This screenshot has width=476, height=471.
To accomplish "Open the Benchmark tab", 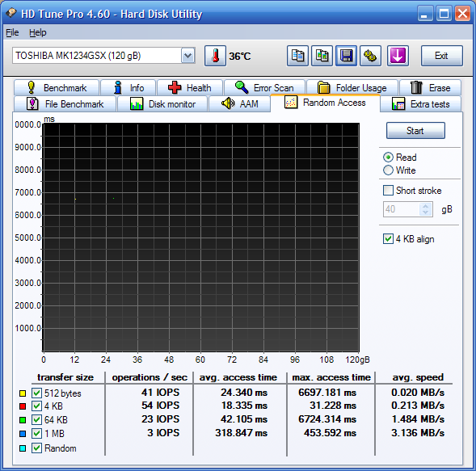I will tap(57, 88).
